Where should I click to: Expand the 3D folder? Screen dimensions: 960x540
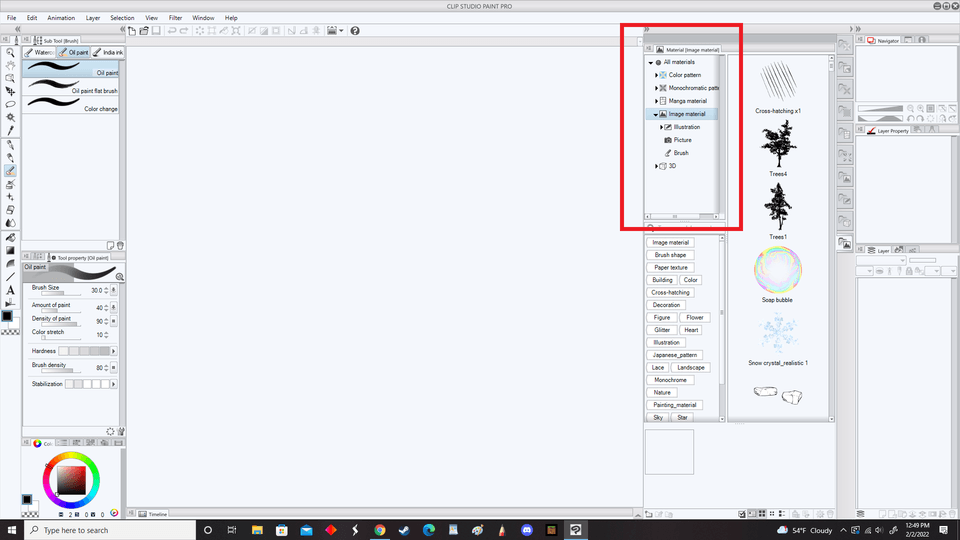click(x=656, y=167)
